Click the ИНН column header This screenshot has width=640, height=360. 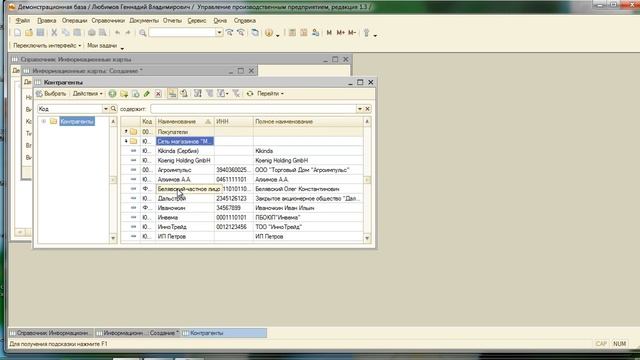(x=233, y=122)
